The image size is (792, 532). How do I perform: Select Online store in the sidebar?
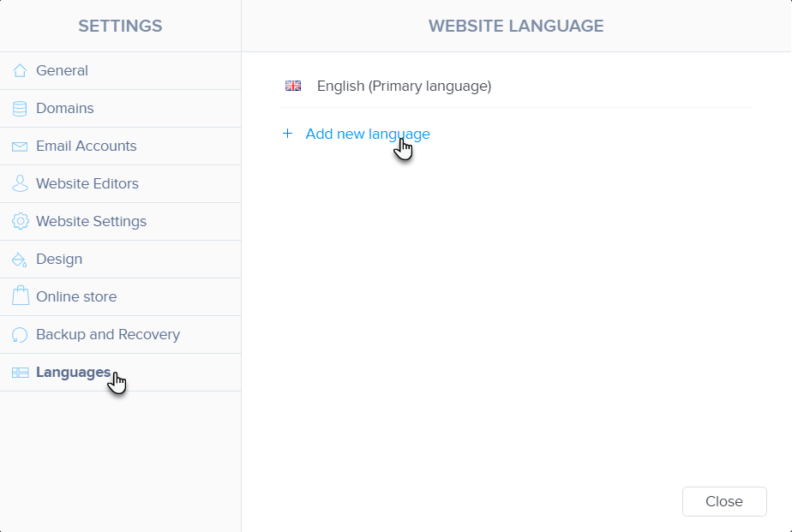pos(76,297)
